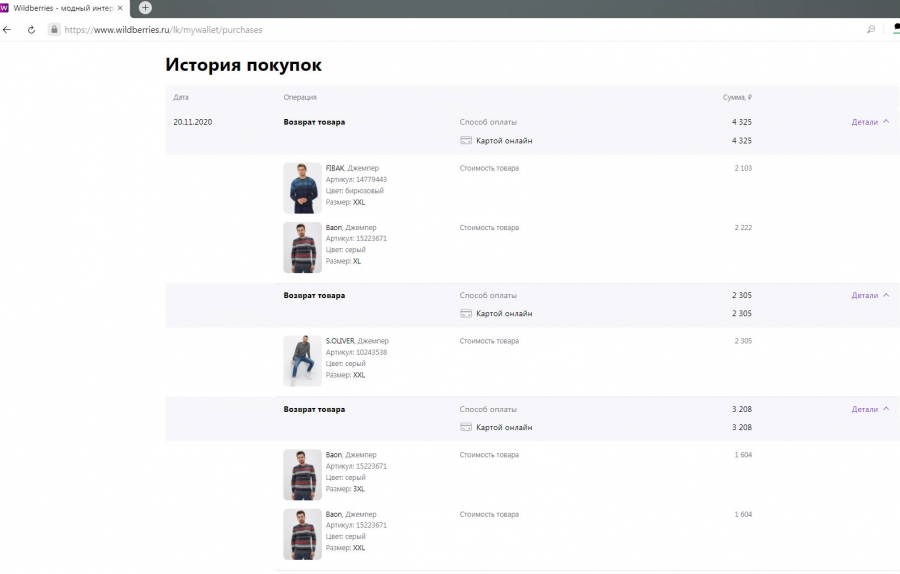Click the Дата column header

point(181,98)
